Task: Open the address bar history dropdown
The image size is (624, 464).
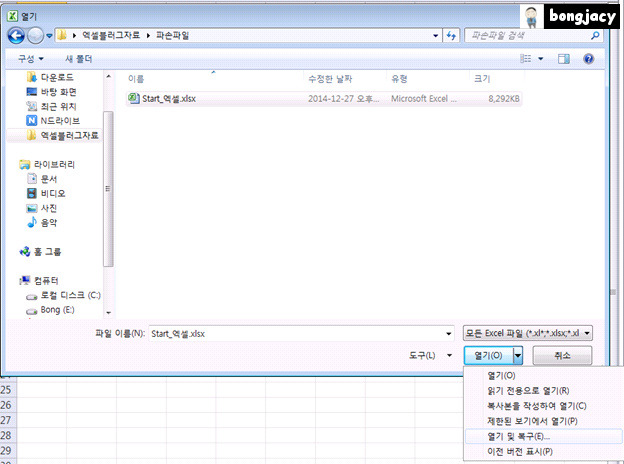Action: (436, 36)
